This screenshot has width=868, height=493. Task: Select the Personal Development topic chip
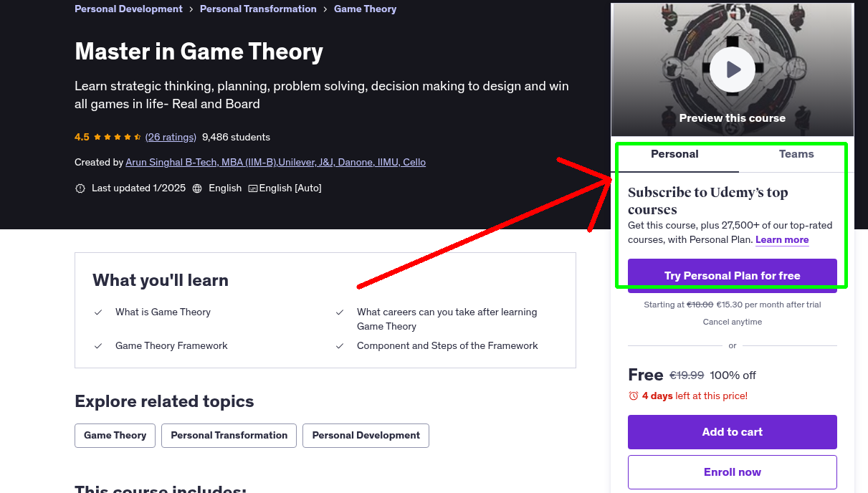(366, 436)
